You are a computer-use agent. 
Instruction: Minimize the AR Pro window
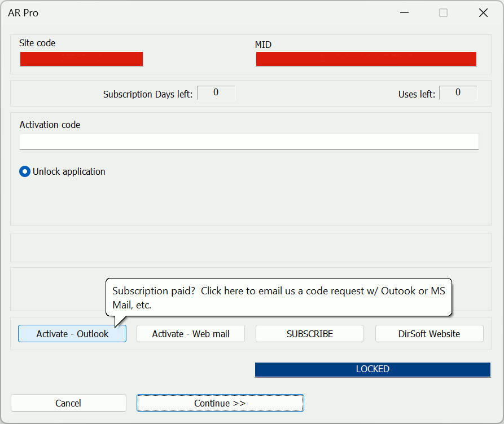(x=404, y=13)
